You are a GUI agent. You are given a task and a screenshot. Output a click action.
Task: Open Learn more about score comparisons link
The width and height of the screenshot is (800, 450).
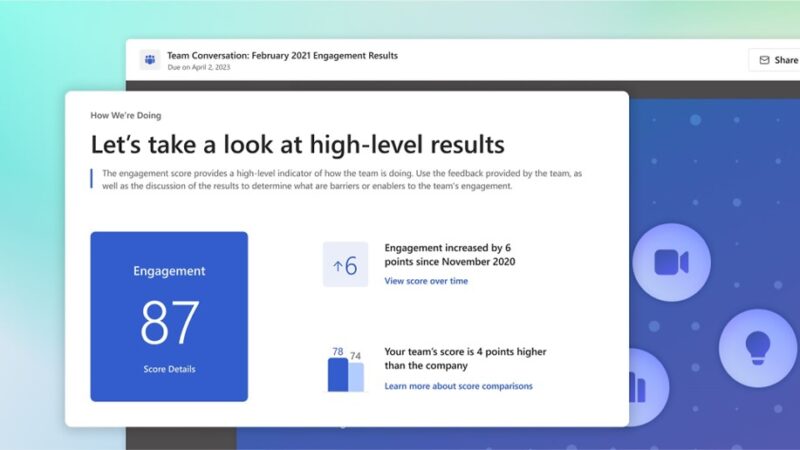[458, 386]
